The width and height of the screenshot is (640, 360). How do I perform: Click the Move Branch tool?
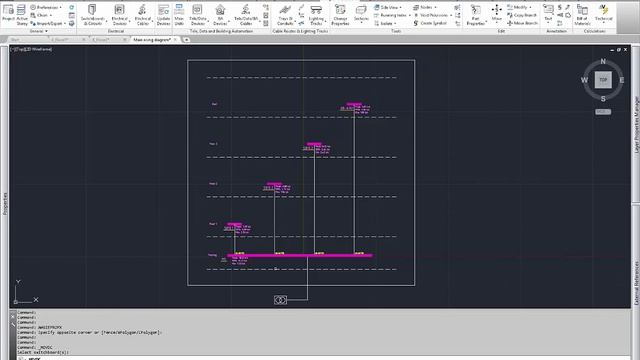point(522,23)
